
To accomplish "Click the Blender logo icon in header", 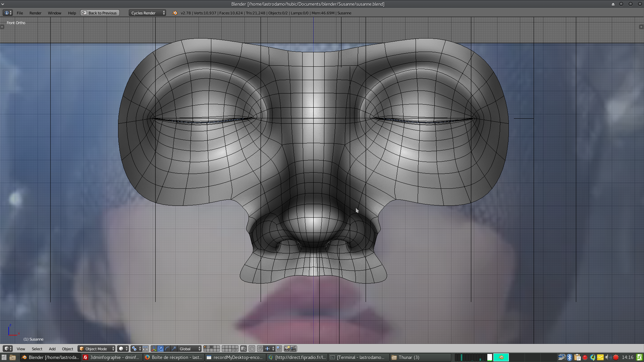I will point(174,13).
